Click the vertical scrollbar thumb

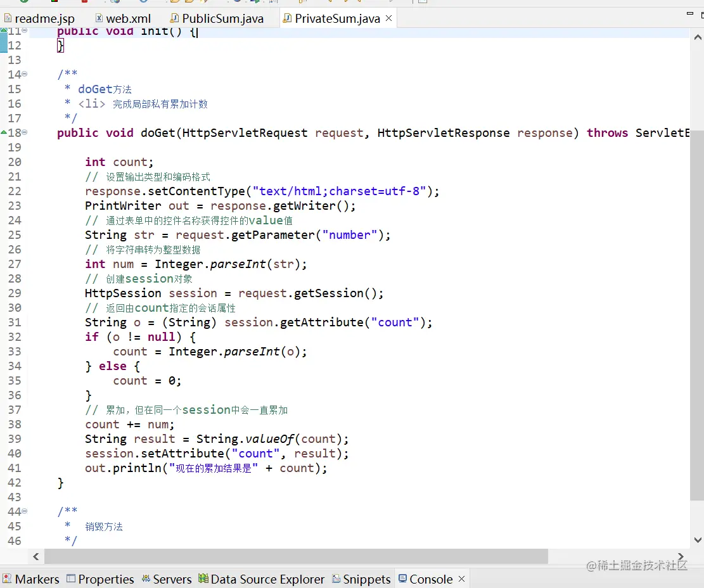click(x=697, y=314)
